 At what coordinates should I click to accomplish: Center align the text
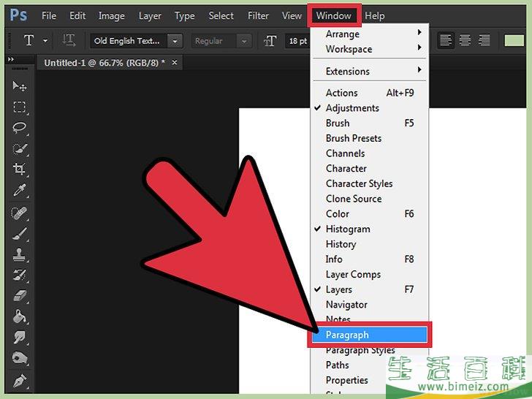[465, 40]
